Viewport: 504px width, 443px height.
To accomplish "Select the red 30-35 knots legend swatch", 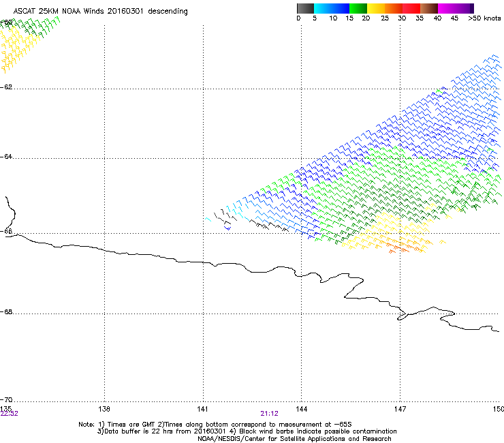I will (411, 8).
